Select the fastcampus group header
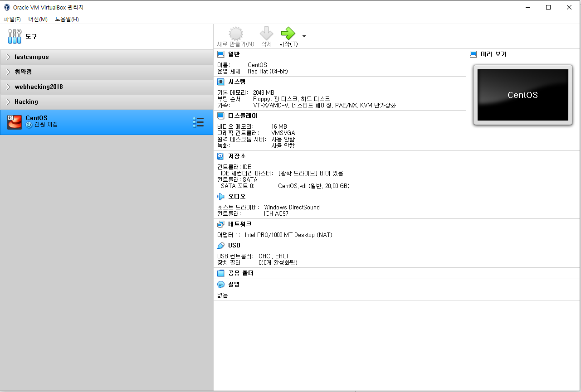This screenshot has height=392, width=581. tap(107, 57)
